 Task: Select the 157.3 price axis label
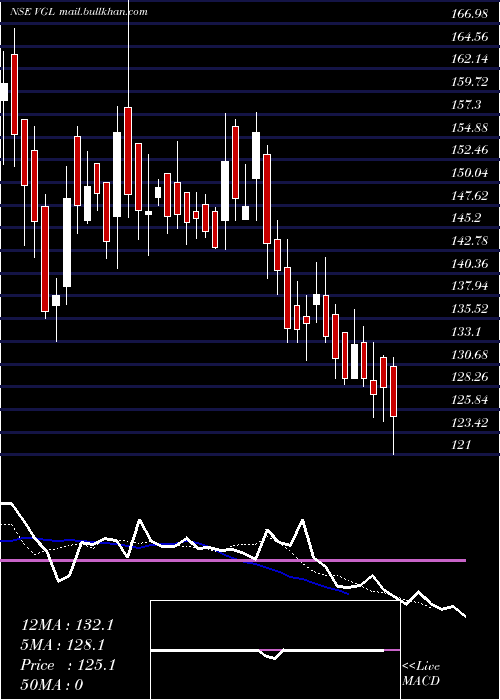click(x=467, y=105)
